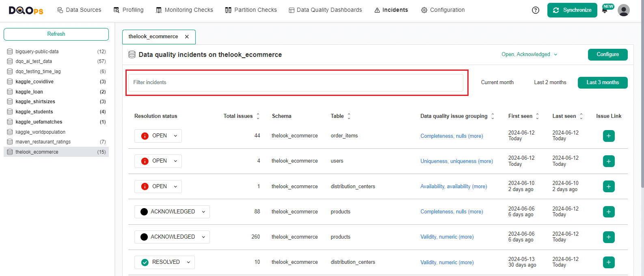Screen dimensions: 644x276
Task: Go to Profiling section
Action: 128,10
